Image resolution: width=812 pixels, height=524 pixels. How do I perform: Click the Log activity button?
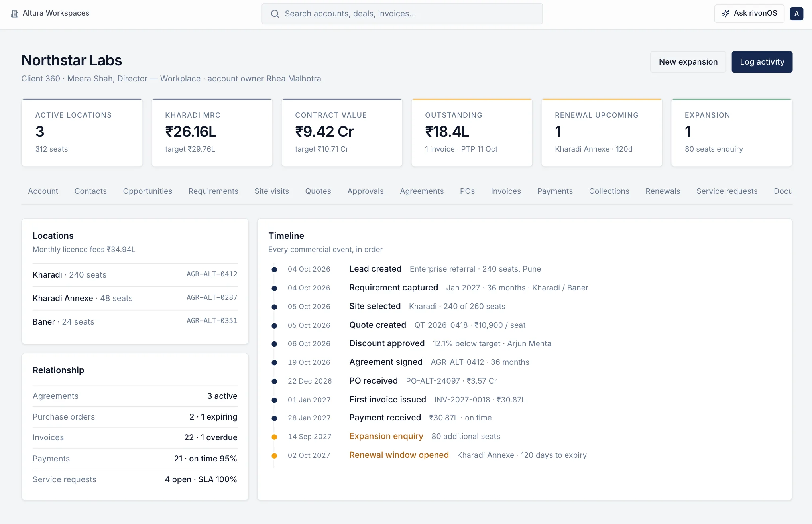(x=762, y=62)
